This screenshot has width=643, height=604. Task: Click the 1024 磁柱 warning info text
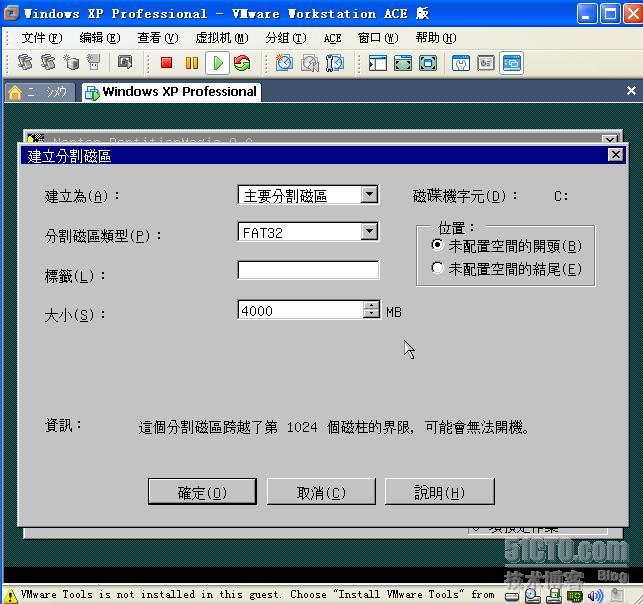333,427
